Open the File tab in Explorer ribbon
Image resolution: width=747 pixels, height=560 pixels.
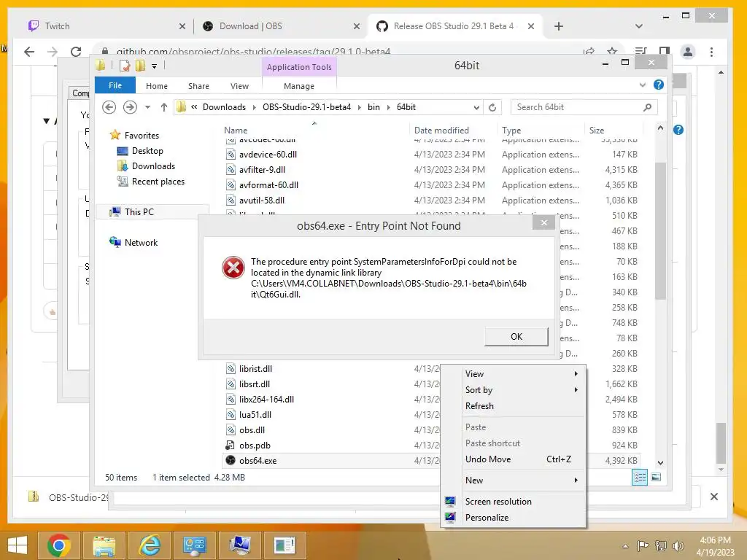click(115, 86)
